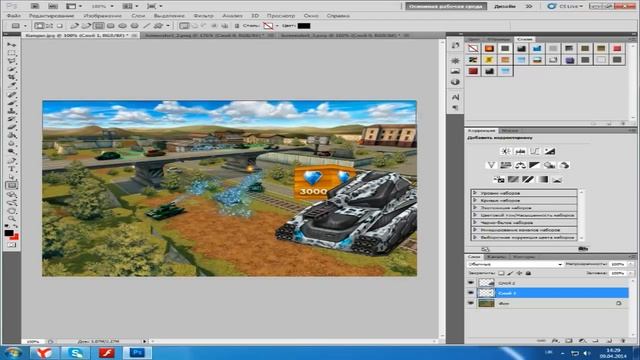Add an Exposure adjustment layer

[549, 151]
